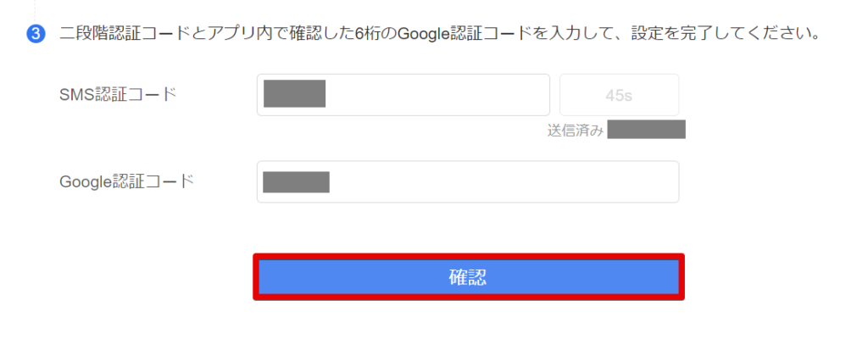Image resolution: width=868 pixels, height=362 pixels.
Task: Select the Google認証コード label text
Action: [127, 181]
